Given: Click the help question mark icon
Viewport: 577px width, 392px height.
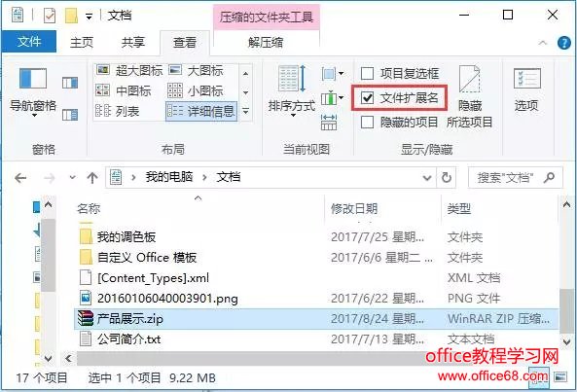Looking at the screenshot, I should [563, 43].
